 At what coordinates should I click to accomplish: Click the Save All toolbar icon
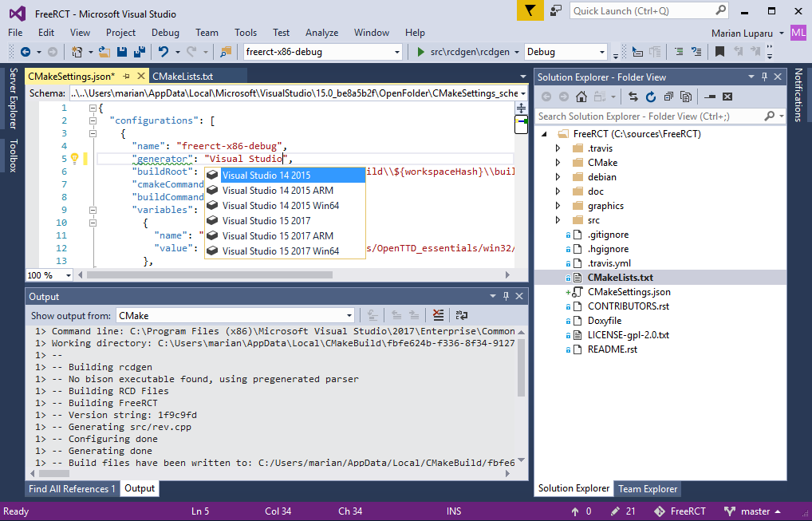[140, 52]
